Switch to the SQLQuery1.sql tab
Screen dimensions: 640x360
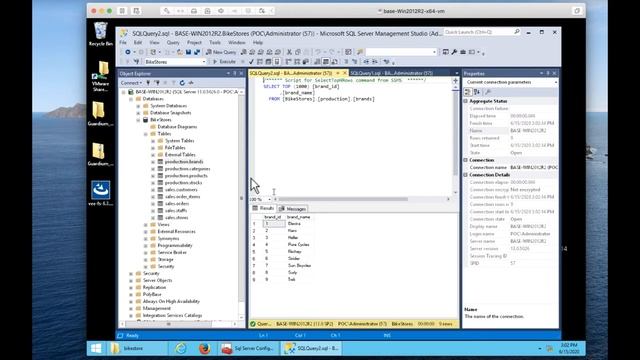coord(391,73)
